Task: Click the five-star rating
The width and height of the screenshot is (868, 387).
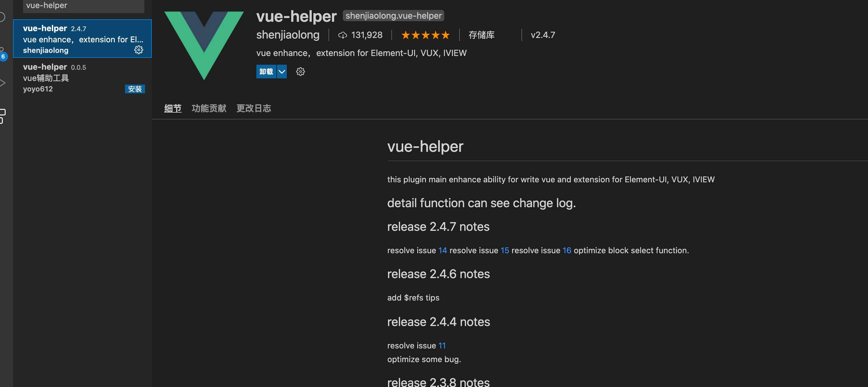Action: coord(425,35)
